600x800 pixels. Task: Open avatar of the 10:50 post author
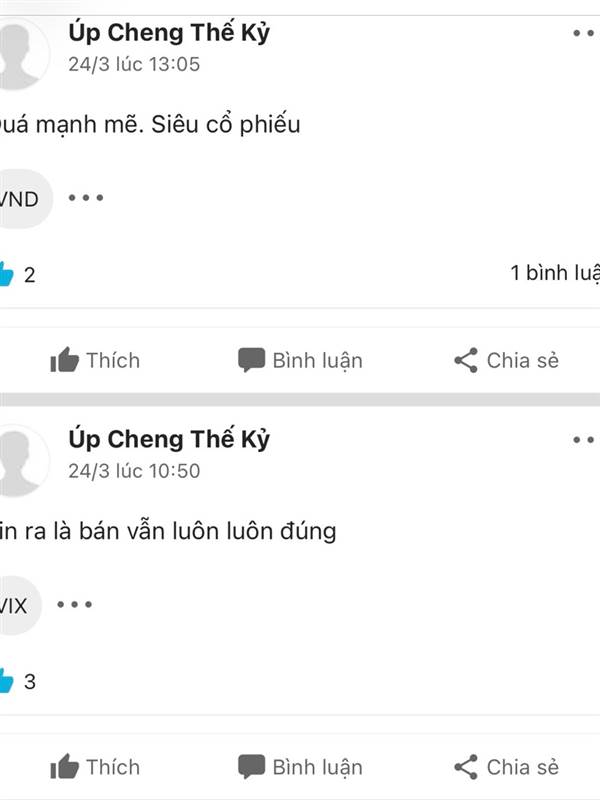point(20,460)
